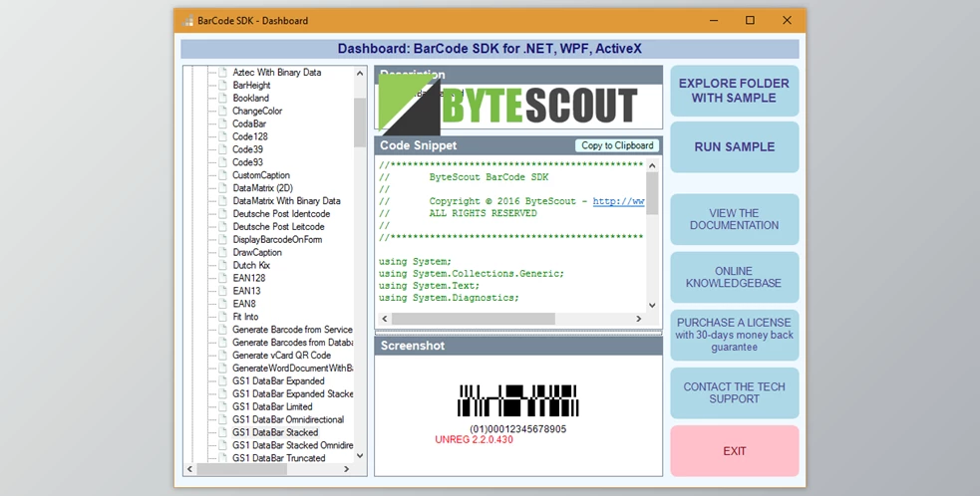
Task: Open the Online Knowledgebase
Action: pos(735,277)
